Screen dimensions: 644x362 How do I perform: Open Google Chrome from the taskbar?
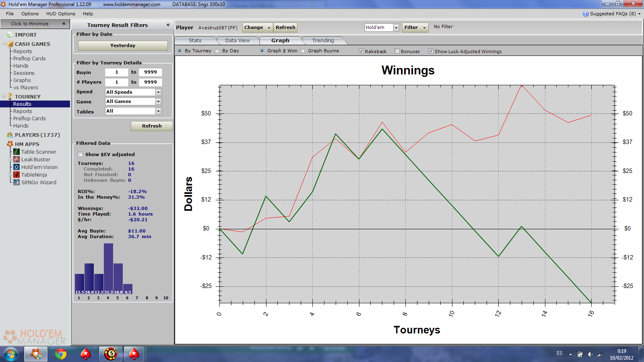(x=61, y=354)
